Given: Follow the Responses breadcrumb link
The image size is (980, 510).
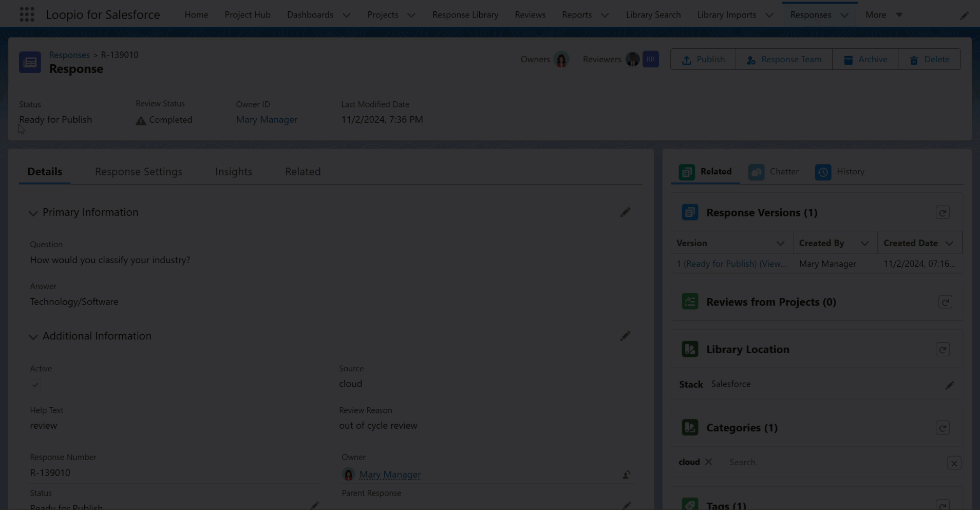Looking at the screenshot, I should (x=69, y=55).
